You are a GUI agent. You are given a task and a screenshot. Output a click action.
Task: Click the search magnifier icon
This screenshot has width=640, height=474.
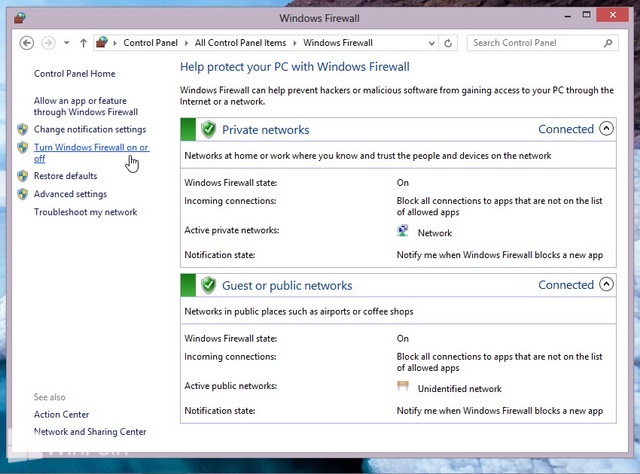[608, 43]
